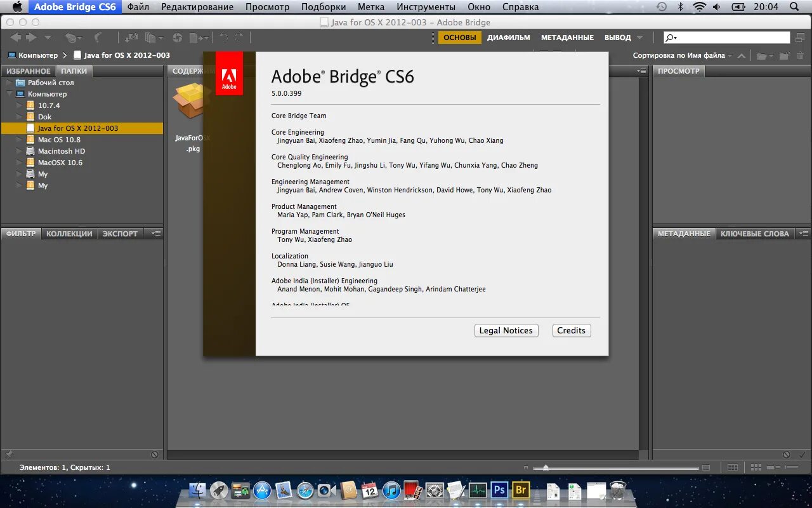Clear filter icon in the filter panel

[x=155, y=455]
